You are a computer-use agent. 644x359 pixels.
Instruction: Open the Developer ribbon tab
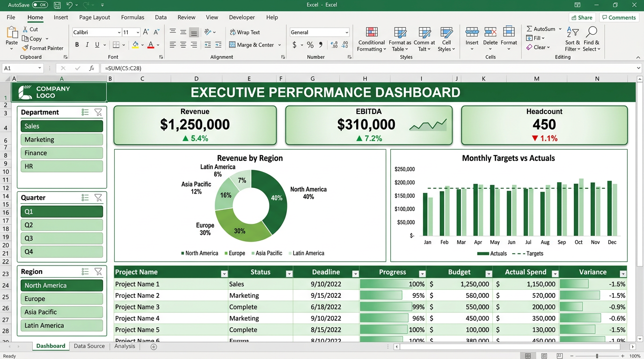pos(242,17)
